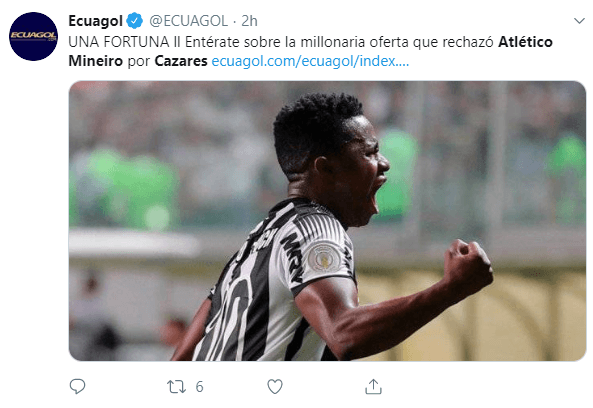Click the league badge on jersey sleeve
This screenshot has width=593, height=408.
click(324, 259)
